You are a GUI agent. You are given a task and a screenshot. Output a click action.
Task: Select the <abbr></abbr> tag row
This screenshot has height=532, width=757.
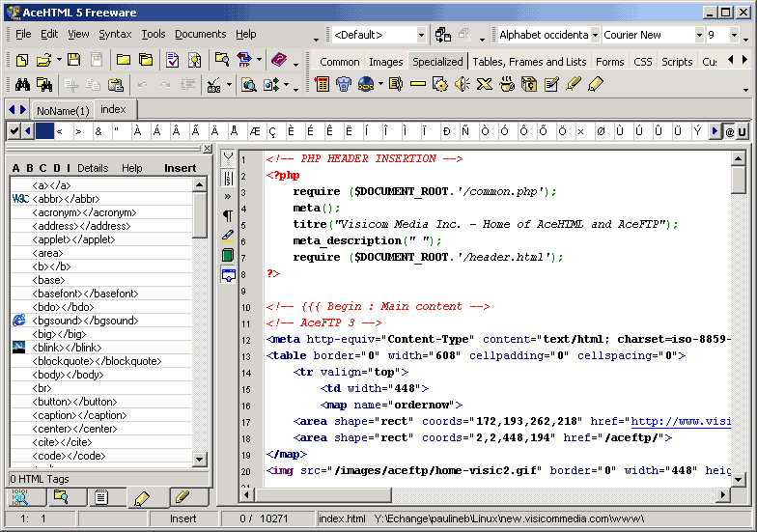click(x=100, y=199)
